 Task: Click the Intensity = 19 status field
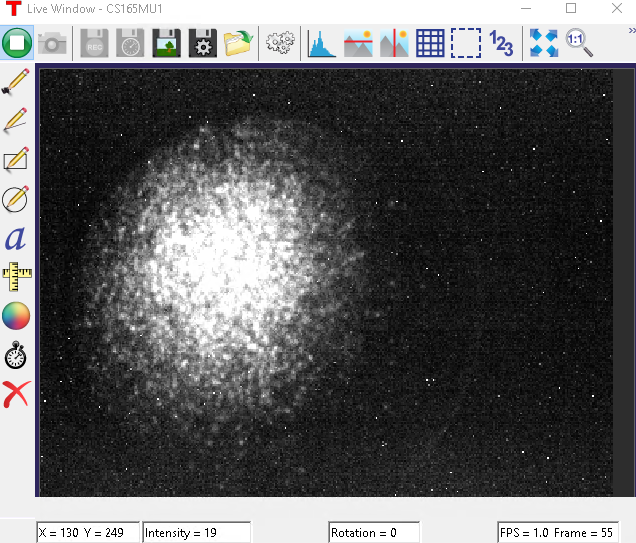[196, 532]
